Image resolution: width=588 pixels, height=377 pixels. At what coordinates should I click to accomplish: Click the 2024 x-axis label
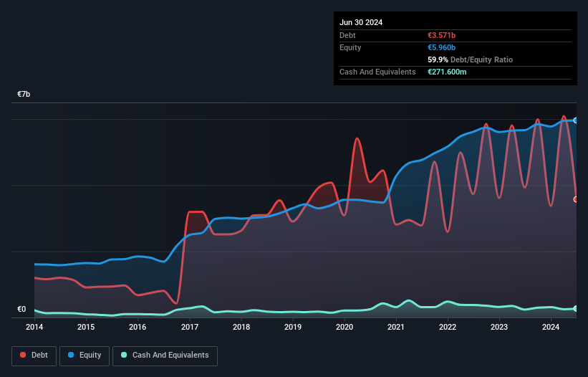coord(551,327)
